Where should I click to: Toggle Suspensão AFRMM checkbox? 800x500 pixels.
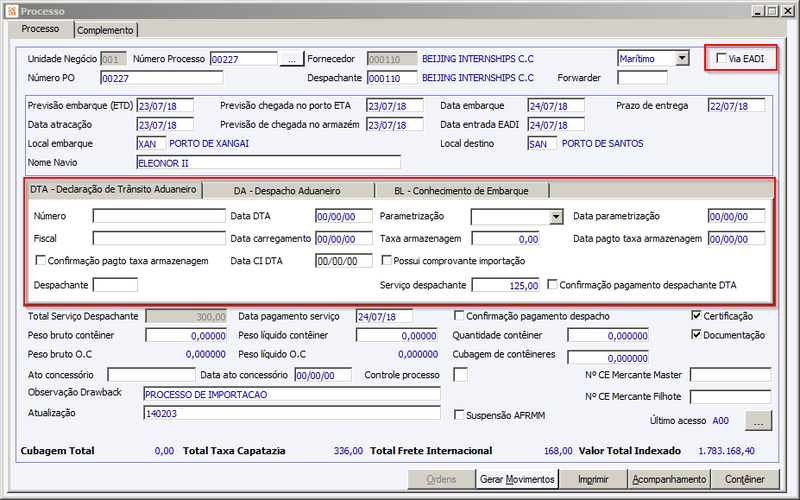tap(459, 414)
